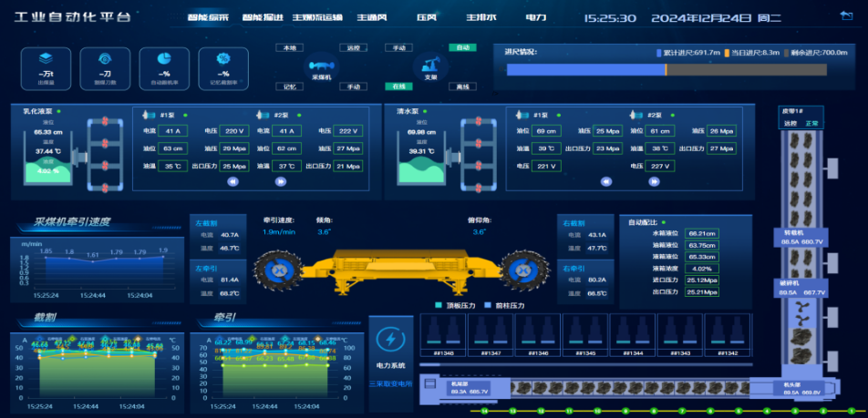This screenshot has width=868, height=418.
Task: Open the 三采取变电所 link
Action: pyautogui.click(x=391, y=384)
